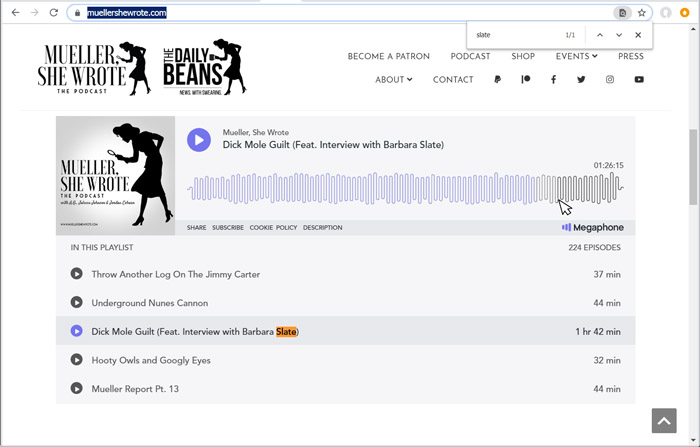Open the YouTube icon link
700x447 pixels.
click(639, 79)
